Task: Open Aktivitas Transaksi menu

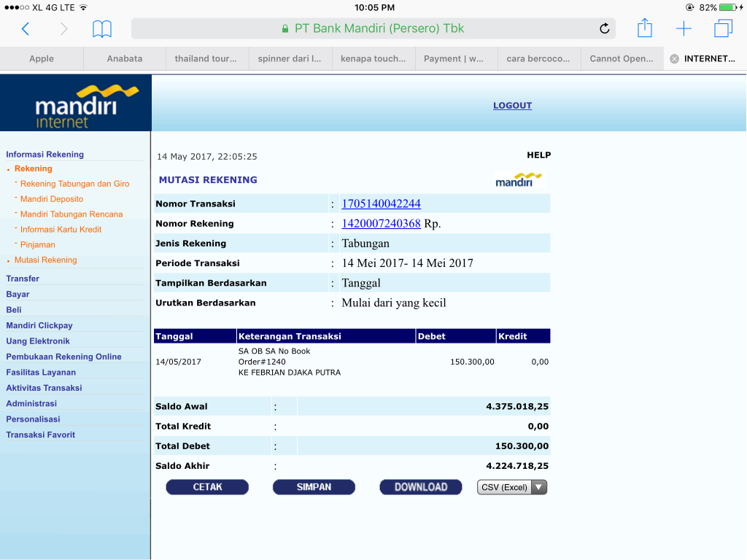Action: (44, 388)
